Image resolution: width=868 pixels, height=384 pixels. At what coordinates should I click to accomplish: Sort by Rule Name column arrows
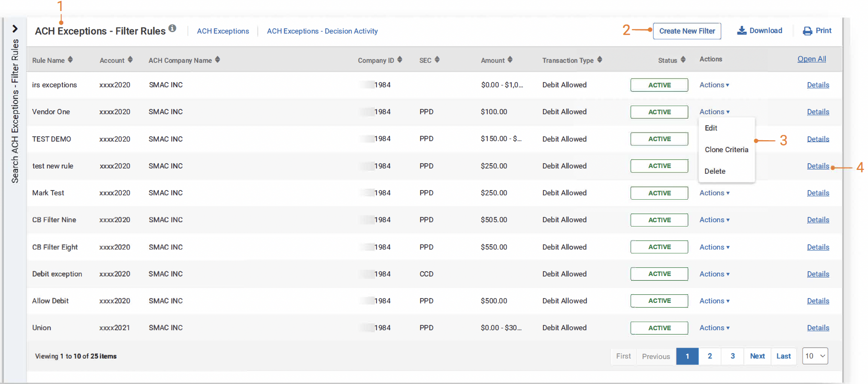(x=70, y=60)
